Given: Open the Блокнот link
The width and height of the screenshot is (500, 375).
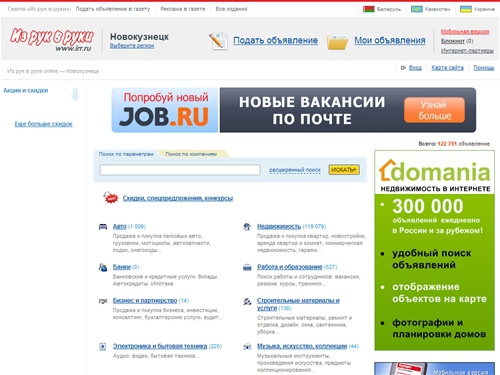Looking at the screenshot, I should coord(453,41).
